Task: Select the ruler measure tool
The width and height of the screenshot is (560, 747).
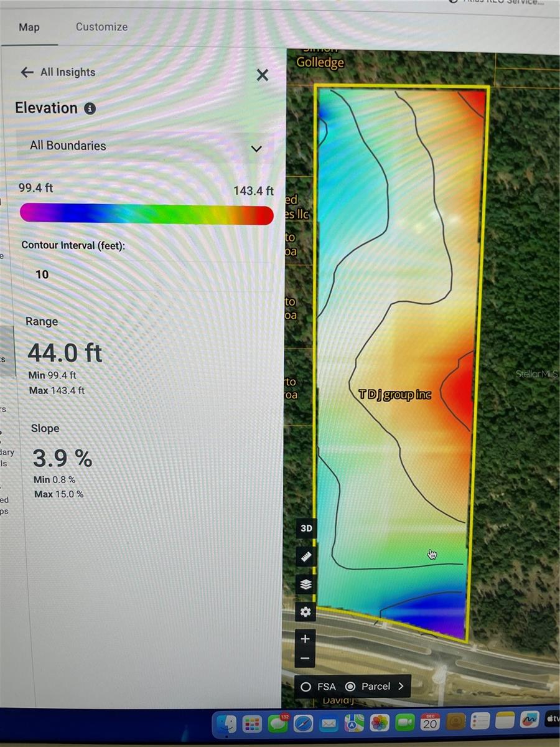Action: pos(306,557)
